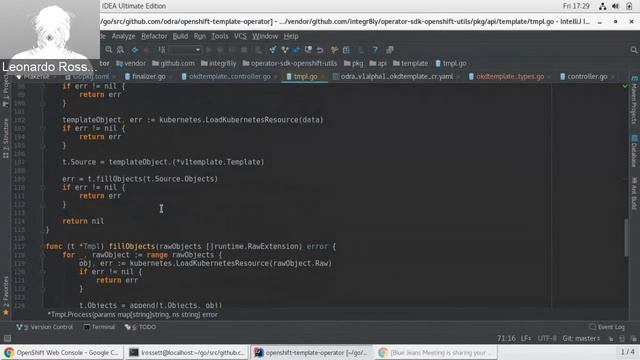Screen dimensions: 640x360
Task: Click the Show History icon
Action: click(309, 50)
